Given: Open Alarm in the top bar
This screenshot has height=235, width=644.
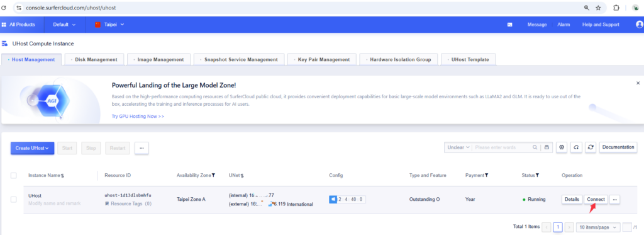Looking at the screenshot, I should pyautogui.click(x=563, y=25).
